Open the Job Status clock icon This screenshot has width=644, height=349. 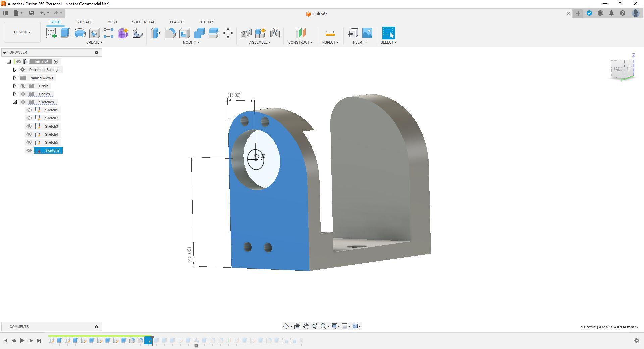coord(600,13)
